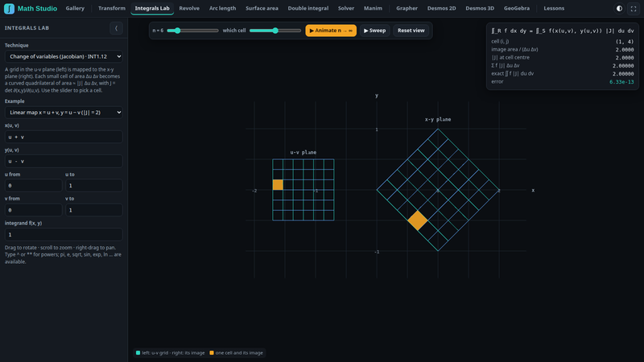Click the error value 6.33e-13
644x362 pixels.
click(x=621, y=82)
